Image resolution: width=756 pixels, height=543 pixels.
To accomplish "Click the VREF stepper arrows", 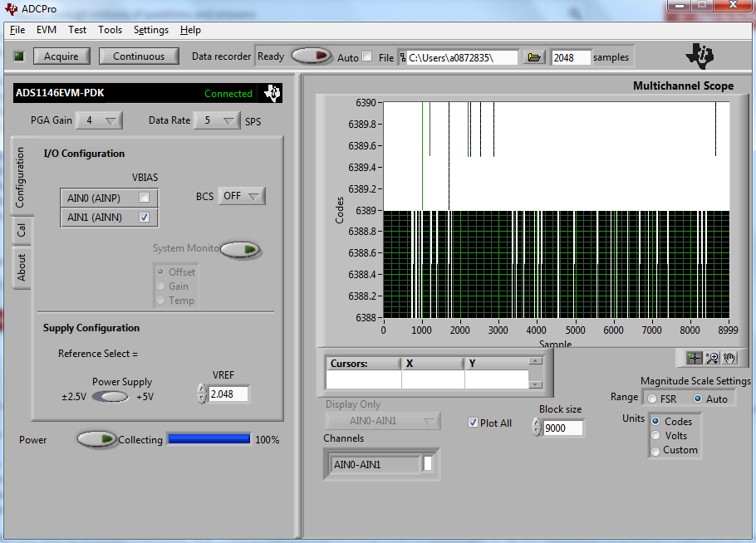I will [x=202, y=394].
